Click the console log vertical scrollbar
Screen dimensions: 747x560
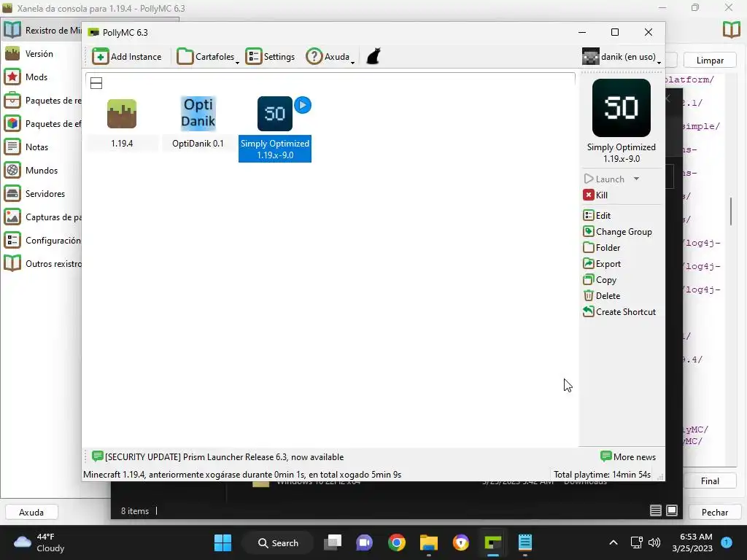pyautogui.click(x=731, y=211)
